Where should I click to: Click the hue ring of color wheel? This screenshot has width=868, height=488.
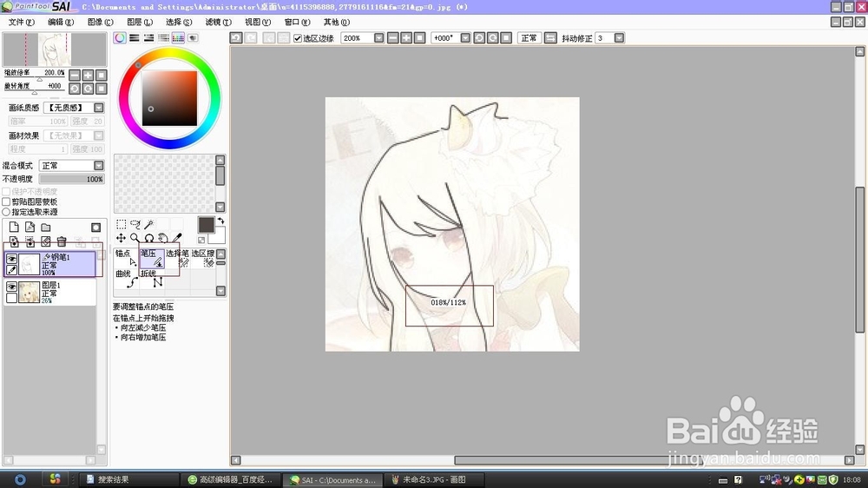point(169,53)
